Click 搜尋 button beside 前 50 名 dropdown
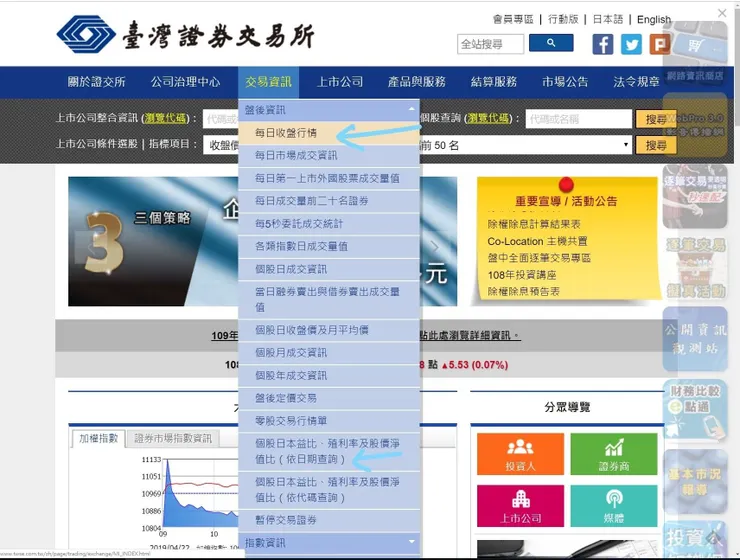The height and width of the screenshot is (560, 740). 656,145
